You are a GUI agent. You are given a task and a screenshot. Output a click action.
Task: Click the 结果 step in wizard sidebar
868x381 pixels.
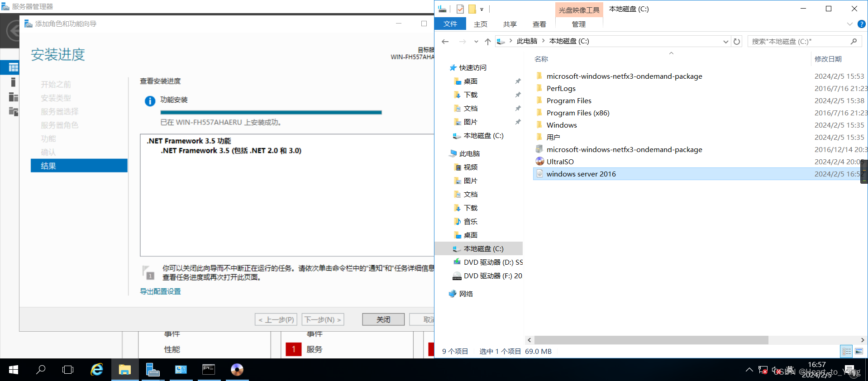point(79,166)
